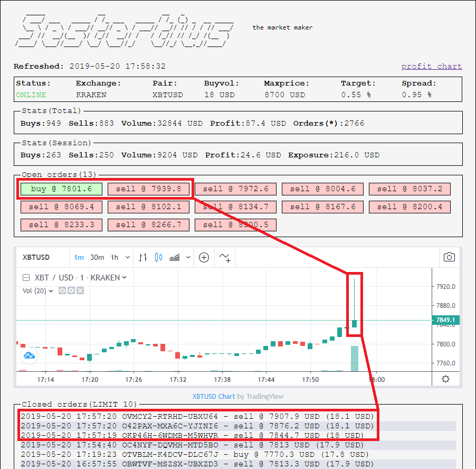Screen dimensions: 476x469
Task: Click the Spread value 0.95 %
Action: pos(417,95)
